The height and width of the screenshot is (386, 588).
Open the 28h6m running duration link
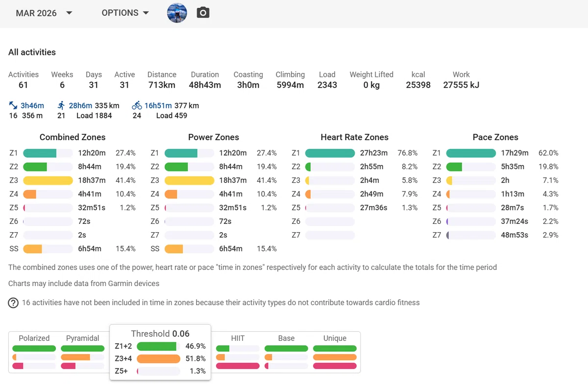coord(81,105)
